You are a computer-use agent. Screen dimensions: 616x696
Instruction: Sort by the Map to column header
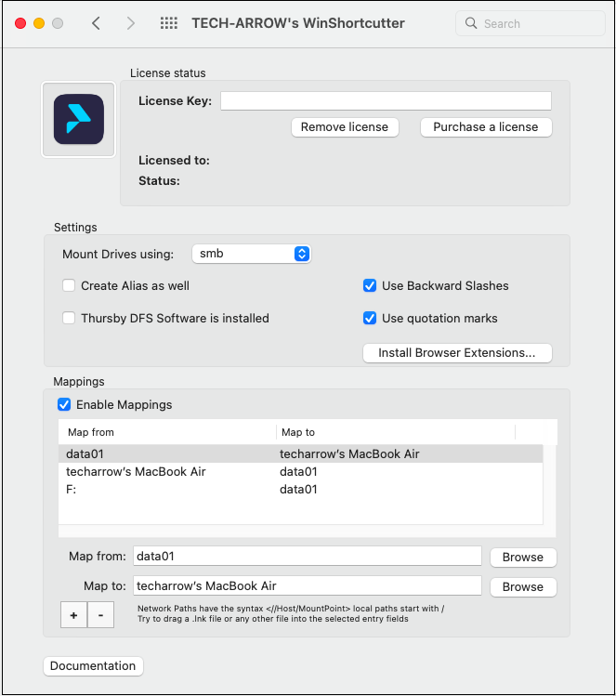click(x=395, y=432)
